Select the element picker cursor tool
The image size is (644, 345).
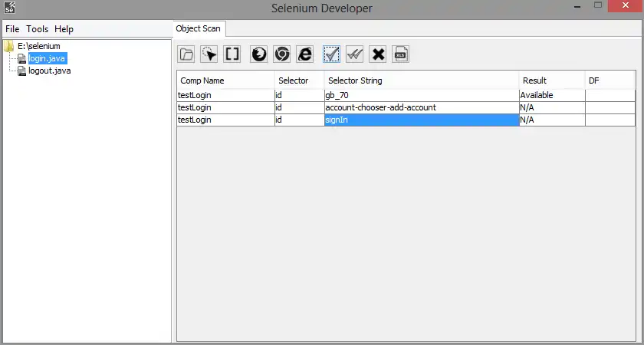click(209, 54)
